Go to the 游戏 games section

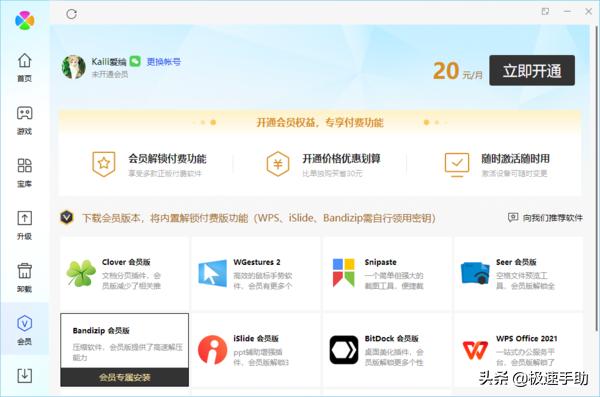pyautogui.click(x=24, y=120)
